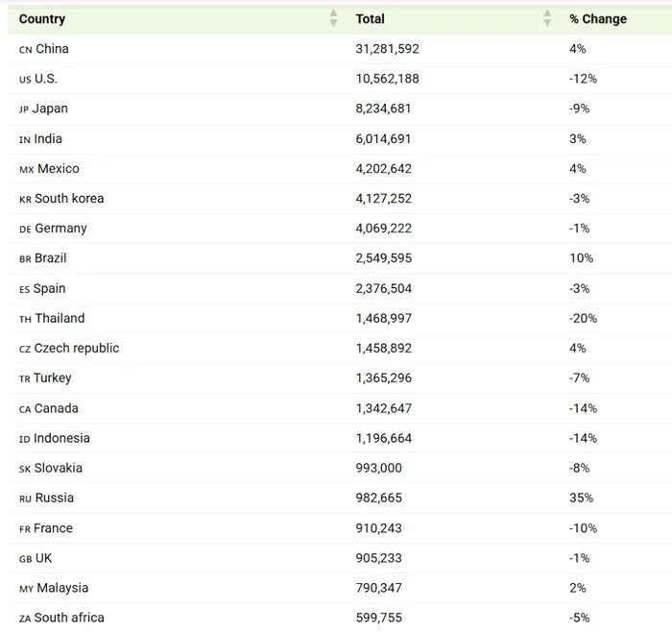Screen dimensions: 672x633
Task: Select the China row country name
Action: pyautogui.click(x=52, y=49)
